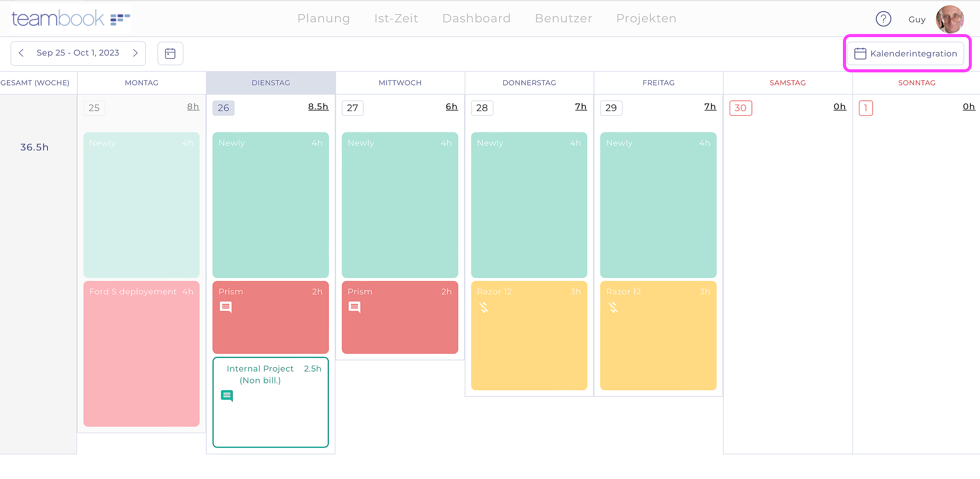This screenshot has width=980, height=479.
Task: Click the Kalenderintegration button
Action: 906,54
